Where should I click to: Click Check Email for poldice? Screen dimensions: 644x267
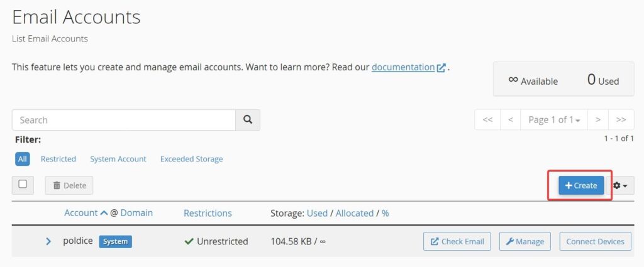457,241
